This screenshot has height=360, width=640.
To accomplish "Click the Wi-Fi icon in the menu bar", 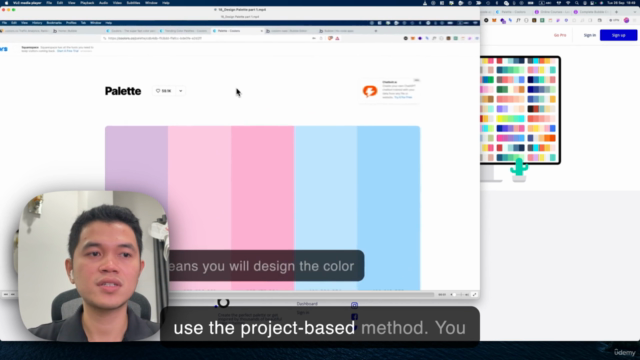I will [x=568, y=3].
